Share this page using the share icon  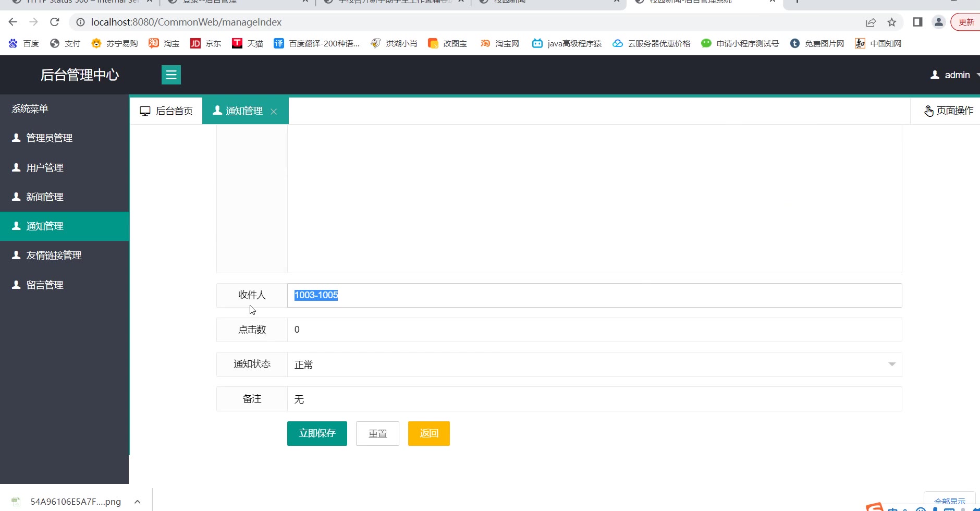pos(871,22)
